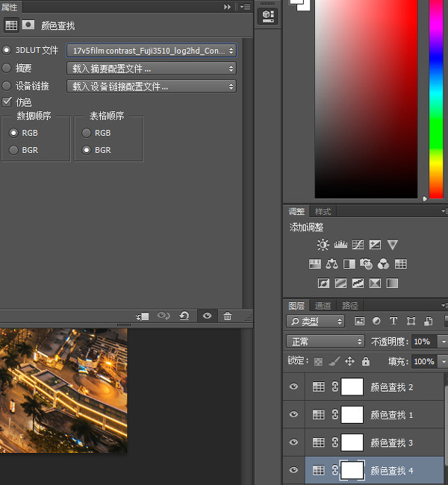
Task: Open the 正常 blend mode dropdown
Action: point(325,342)
